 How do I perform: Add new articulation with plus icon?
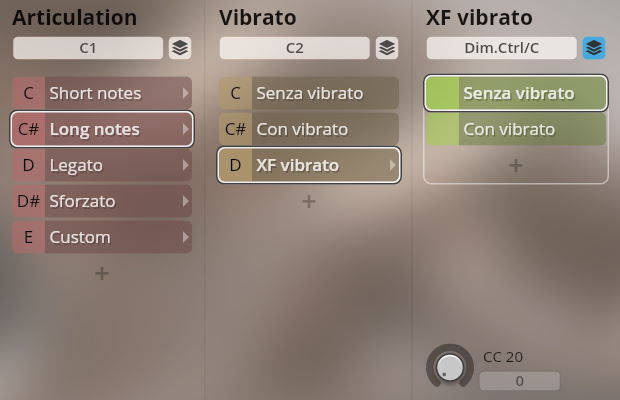pos(102,273)
